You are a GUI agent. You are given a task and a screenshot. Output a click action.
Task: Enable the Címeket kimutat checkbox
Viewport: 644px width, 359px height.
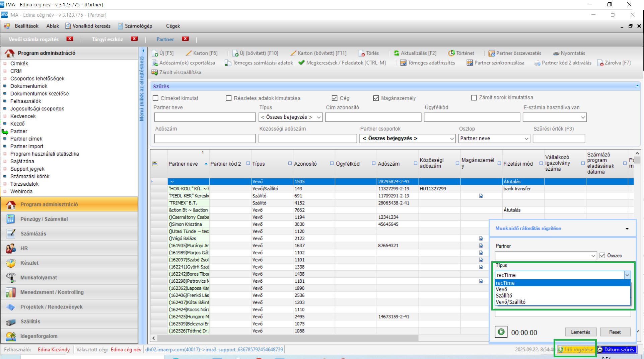click(156, 98)
